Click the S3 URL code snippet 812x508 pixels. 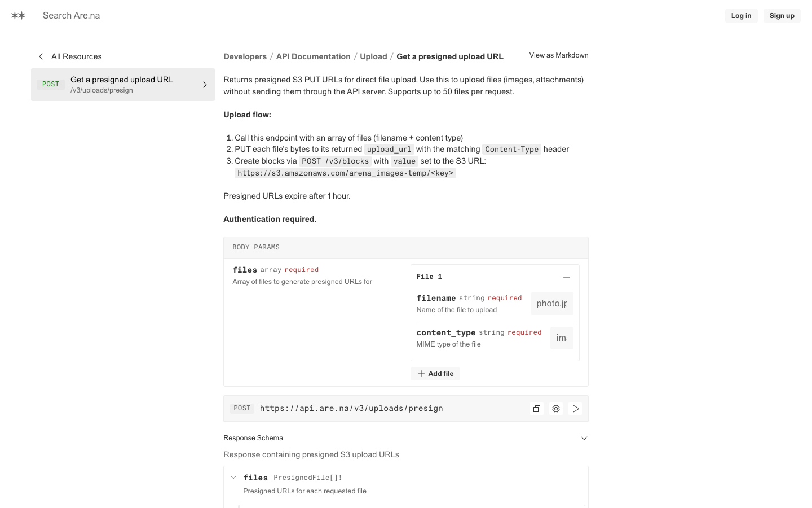tap(346, 173)
